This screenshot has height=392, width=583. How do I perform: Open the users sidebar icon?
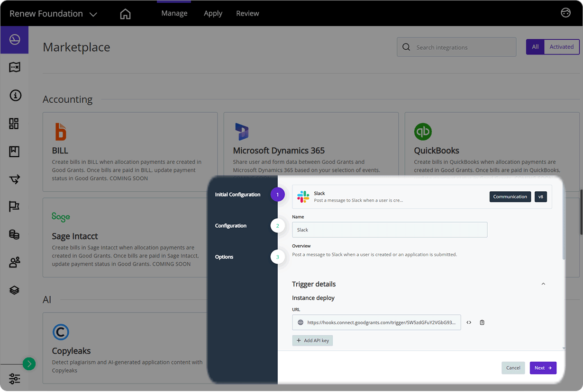15,262
